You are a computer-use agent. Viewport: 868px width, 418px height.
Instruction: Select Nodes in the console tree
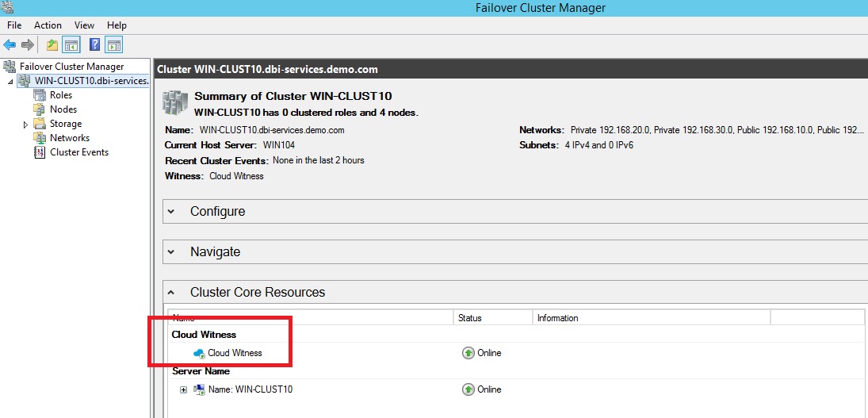(x=63, y=109)
